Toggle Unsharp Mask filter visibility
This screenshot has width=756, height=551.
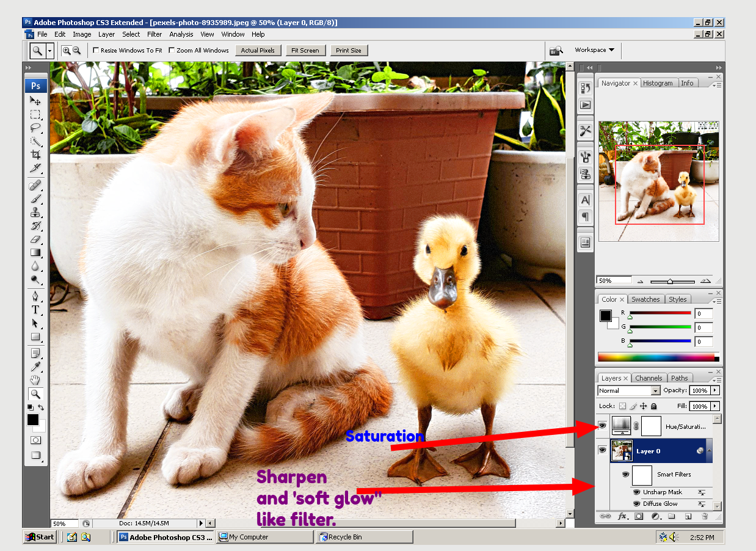tap(637, 492)
